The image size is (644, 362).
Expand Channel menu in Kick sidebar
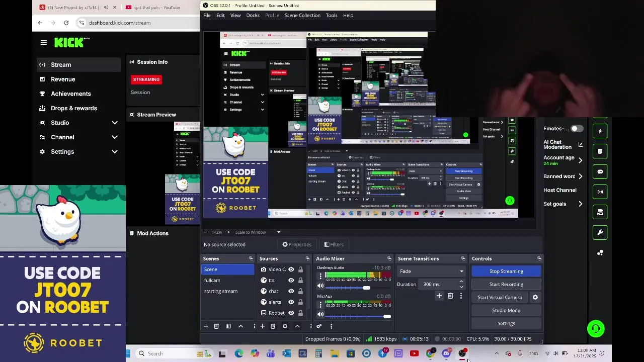point(115,137)
